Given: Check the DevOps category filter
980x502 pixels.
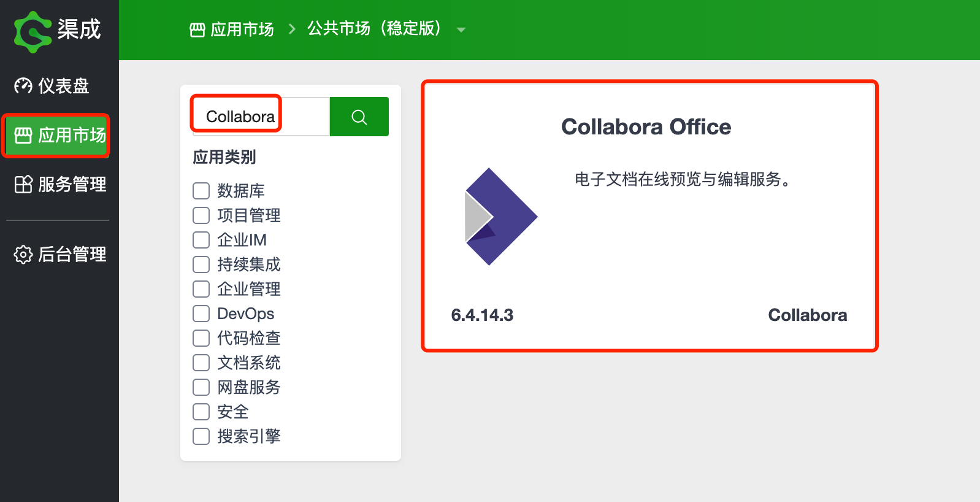Looking at the screenshot, I should [x=201, y=314].
